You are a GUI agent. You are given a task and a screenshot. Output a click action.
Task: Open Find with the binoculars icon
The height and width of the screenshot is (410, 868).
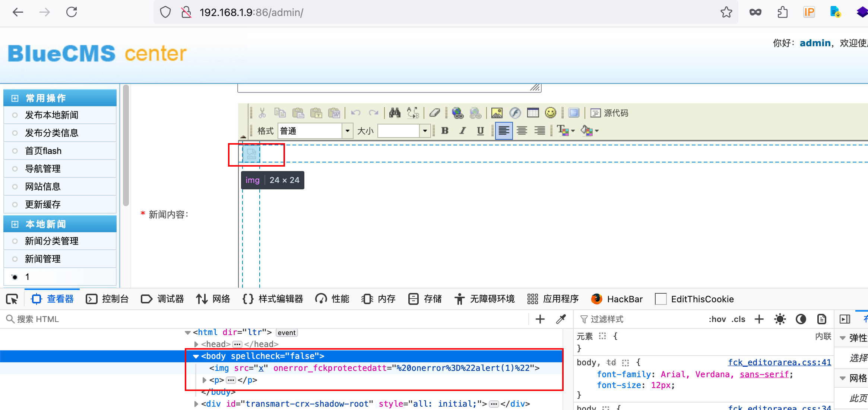pyautogui.click(x=395, y=113)
